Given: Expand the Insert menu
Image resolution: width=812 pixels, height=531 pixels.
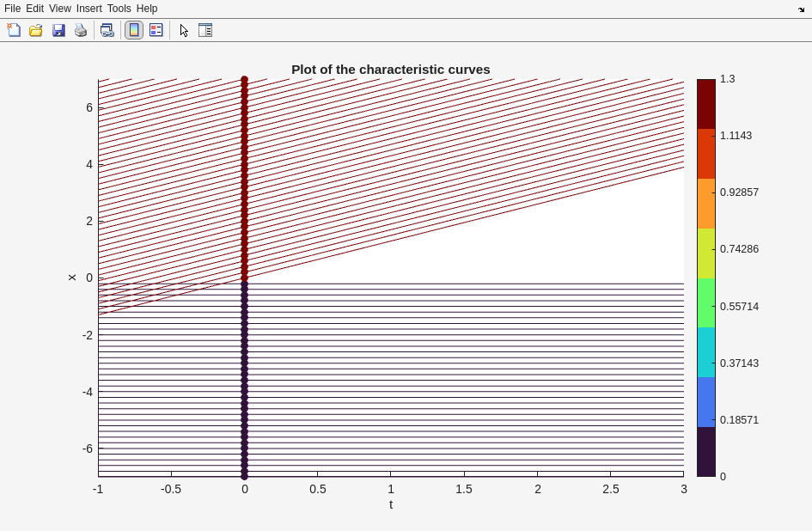Looking at the screenshot, I should [x=89, y=9].
